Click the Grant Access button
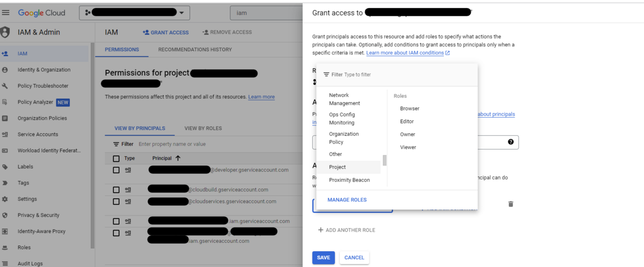 pyautogui.click(x=165, y=32)
